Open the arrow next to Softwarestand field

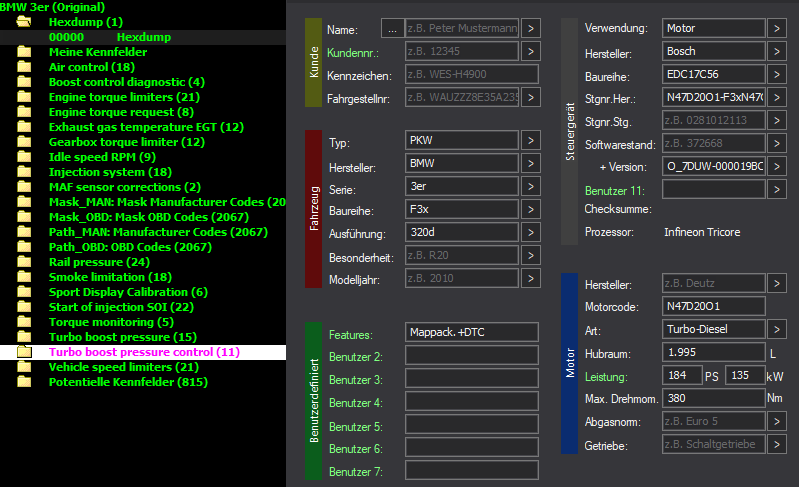(777, 144)
